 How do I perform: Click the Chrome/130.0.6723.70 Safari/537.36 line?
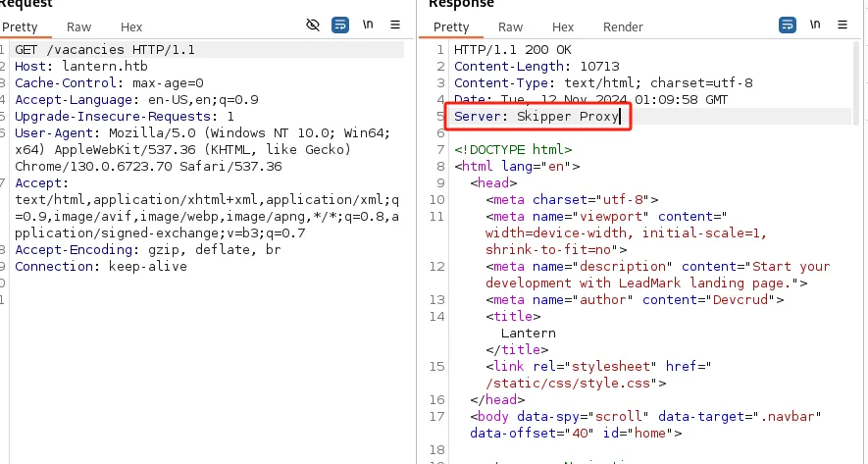(148, 166)
